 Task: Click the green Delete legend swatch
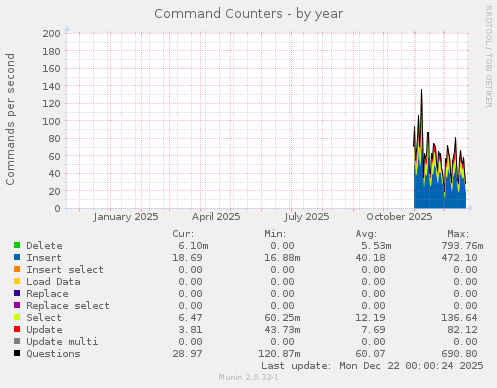tap(17, 245)
